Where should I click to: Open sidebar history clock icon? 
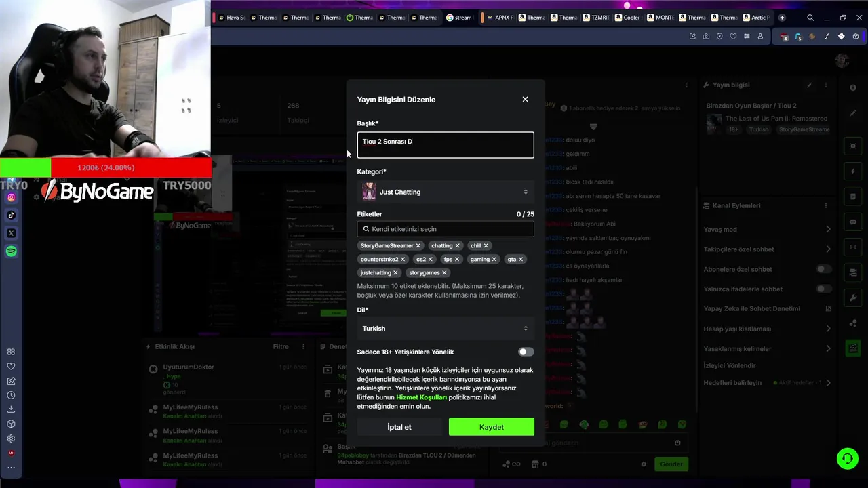tap(11, 395)
